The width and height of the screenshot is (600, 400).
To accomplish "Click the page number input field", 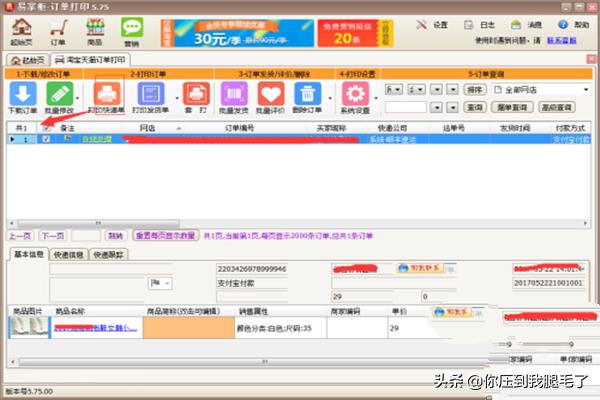I will pos(86,235).
